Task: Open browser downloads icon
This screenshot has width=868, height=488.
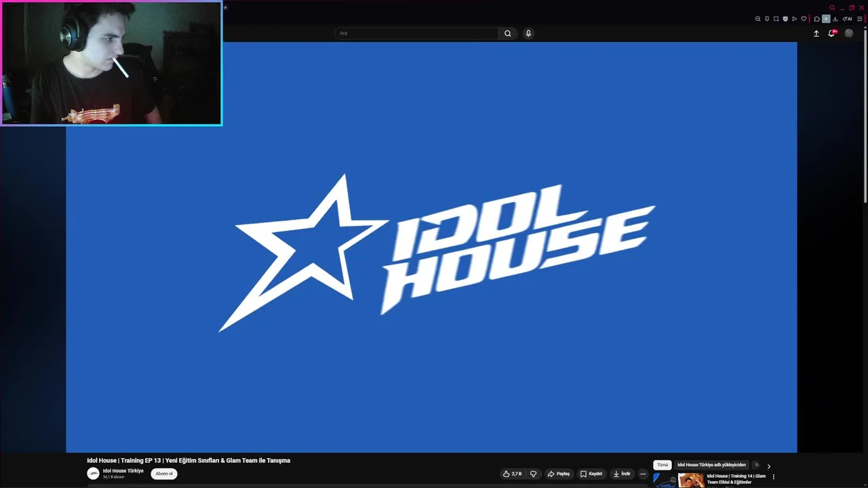Action: (835, 19)
